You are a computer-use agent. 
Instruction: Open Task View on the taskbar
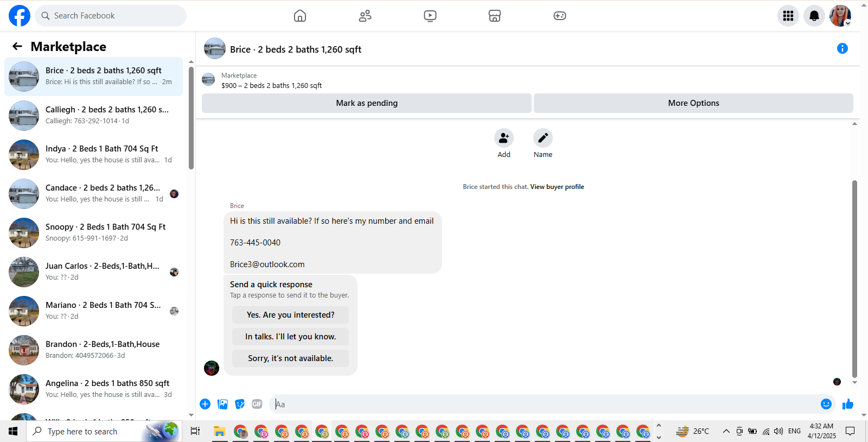pos(195,431)
